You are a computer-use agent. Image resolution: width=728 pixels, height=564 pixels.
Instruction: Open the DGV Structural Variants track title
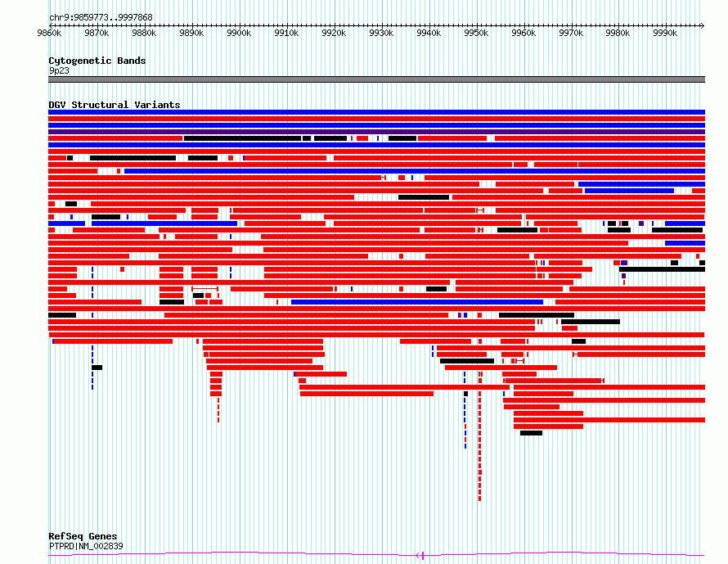(x=115, y=105)
